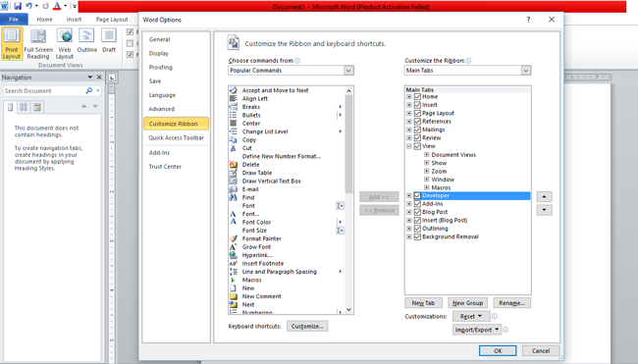The height and width of the screenshot is (364, 638).
Task: Click the New Tab button
Action: point(423,303)
